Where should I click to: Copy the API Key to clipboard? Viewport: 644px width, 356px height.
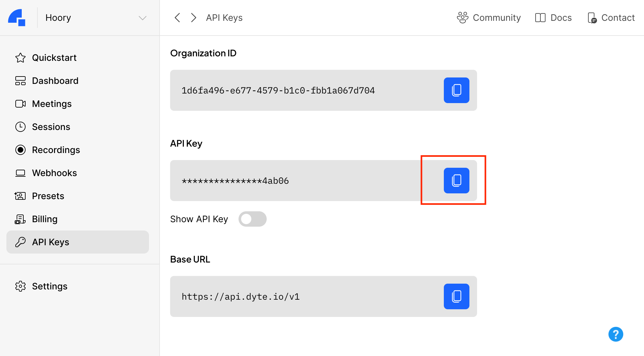pyautogui.click(x=457, y=180)
